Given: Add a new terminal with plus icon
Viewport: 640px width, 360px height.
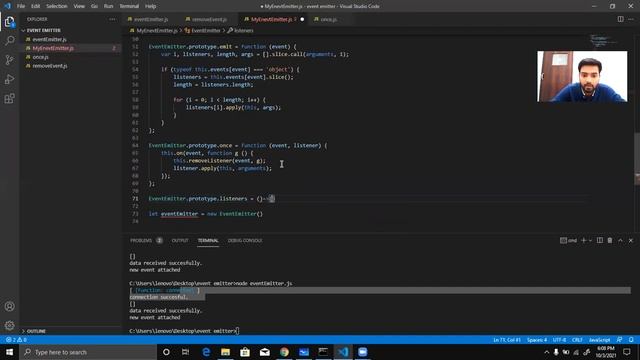Looking at the screenshot, I should [x=583, y=240].
